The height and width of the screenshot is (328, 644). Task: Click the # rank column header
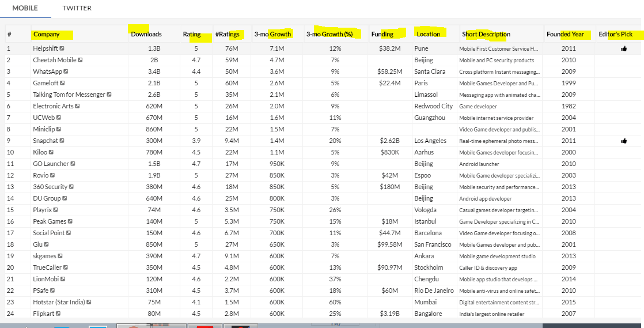point(9,34)
